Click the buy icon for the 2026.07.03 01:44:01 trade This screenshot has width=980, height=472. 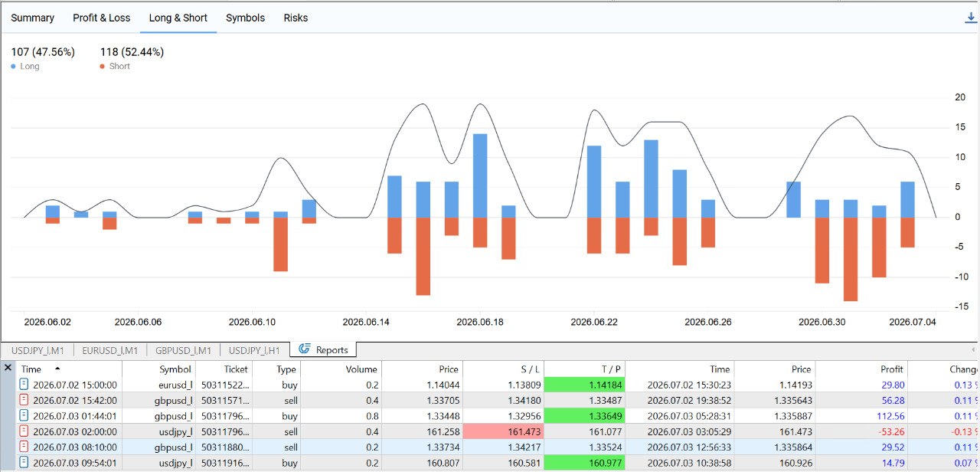coord(24,416)
